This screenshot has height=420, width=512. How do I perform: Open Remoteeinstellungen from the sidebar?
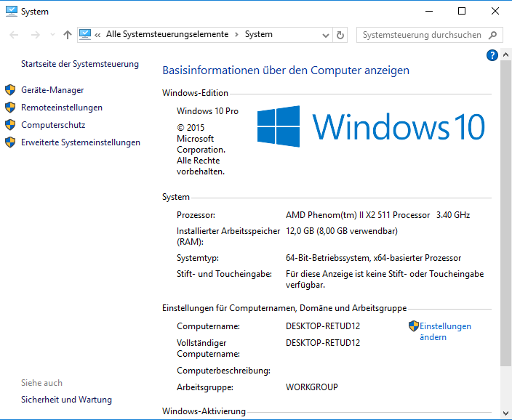click(x=62, y=108)
